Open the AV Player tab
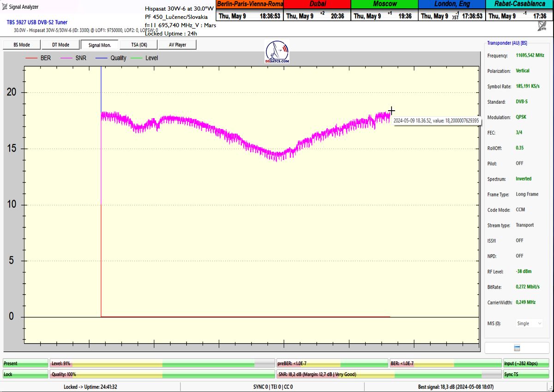 coord(177,45)
